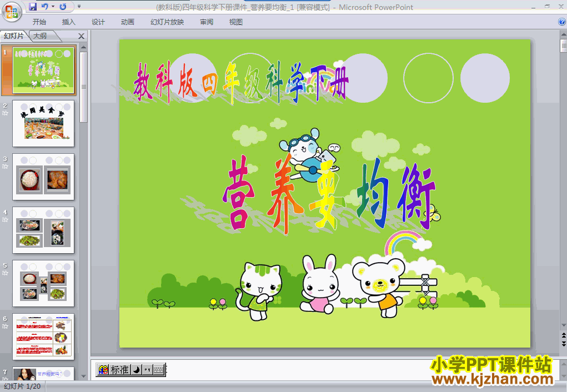Click the bear in orange shirt image
Screen dimensions: 567x392
[x=379, y=288]
